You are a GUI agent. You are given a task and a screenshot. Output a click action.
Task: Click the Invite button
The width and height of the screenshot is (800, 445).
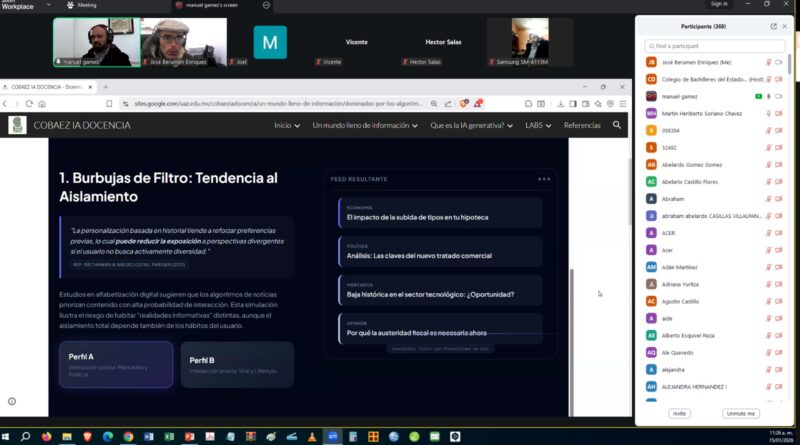(679, 413)
